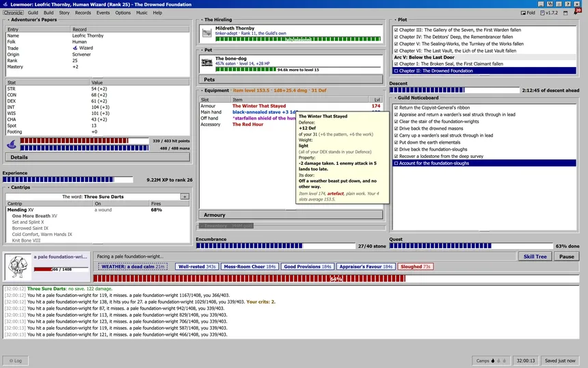
Task: Toggle checkbox for Put down the earth elementals
Action: 396,142
